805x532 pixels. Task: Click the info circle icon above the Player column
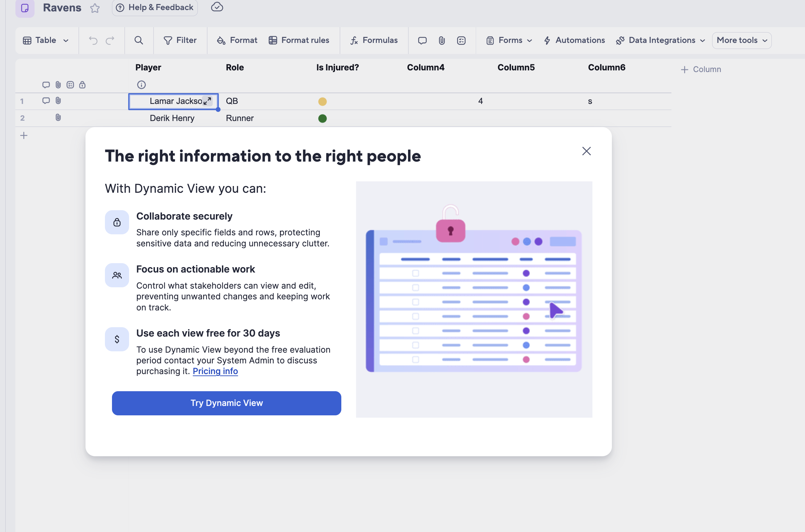pos(141,85)
